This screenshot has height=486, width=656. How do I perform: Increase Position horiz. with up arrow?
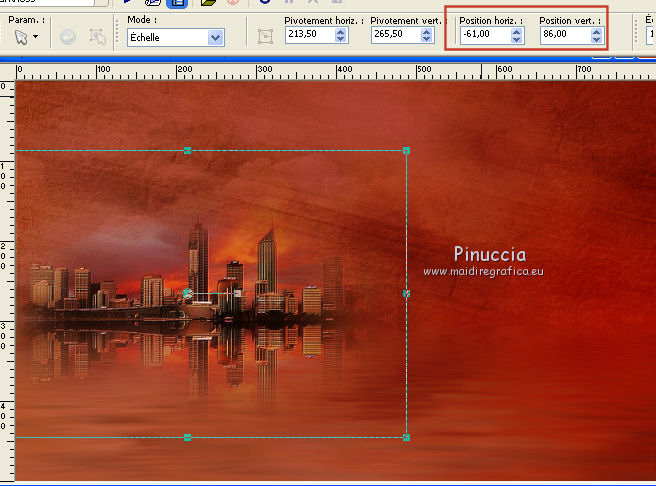(517, 31)
